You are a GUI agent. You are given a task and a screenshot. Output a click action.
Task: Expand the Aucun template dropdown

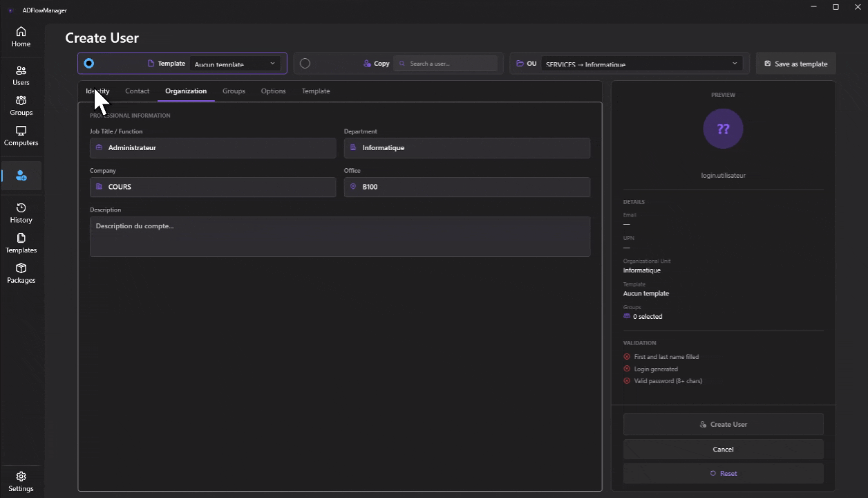coord(235,64)
